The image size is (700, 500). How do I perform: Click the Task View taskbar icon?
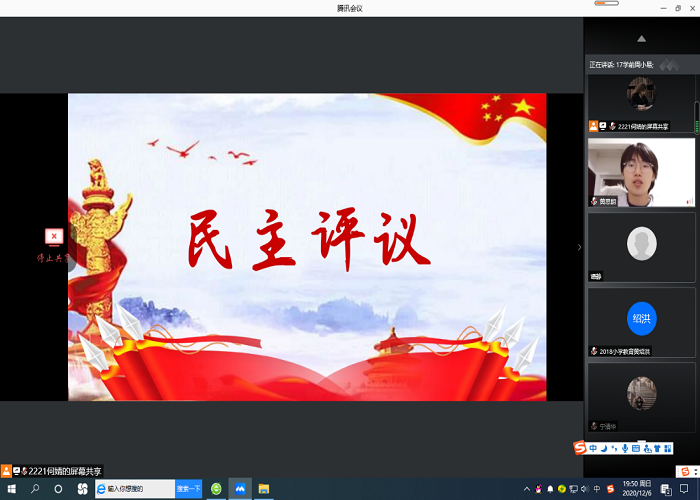pyautogui.click(x=83, y=489)
